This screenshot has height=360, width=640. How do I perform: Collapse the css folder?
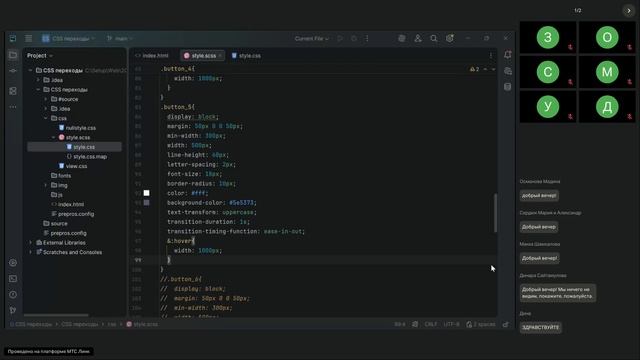click(46, 118)
